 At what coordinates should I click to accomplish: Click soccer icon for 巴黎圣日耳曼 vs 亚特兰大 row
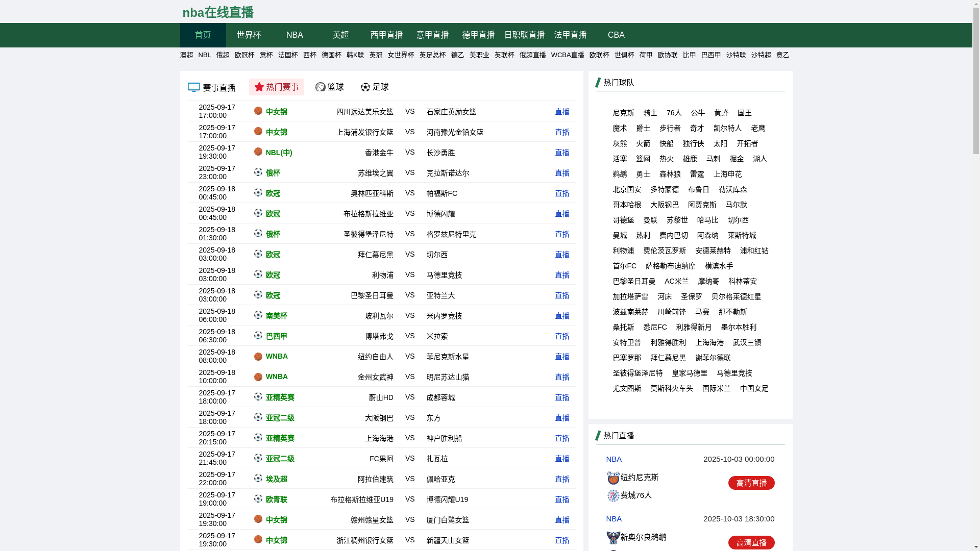tap(258, 294)
